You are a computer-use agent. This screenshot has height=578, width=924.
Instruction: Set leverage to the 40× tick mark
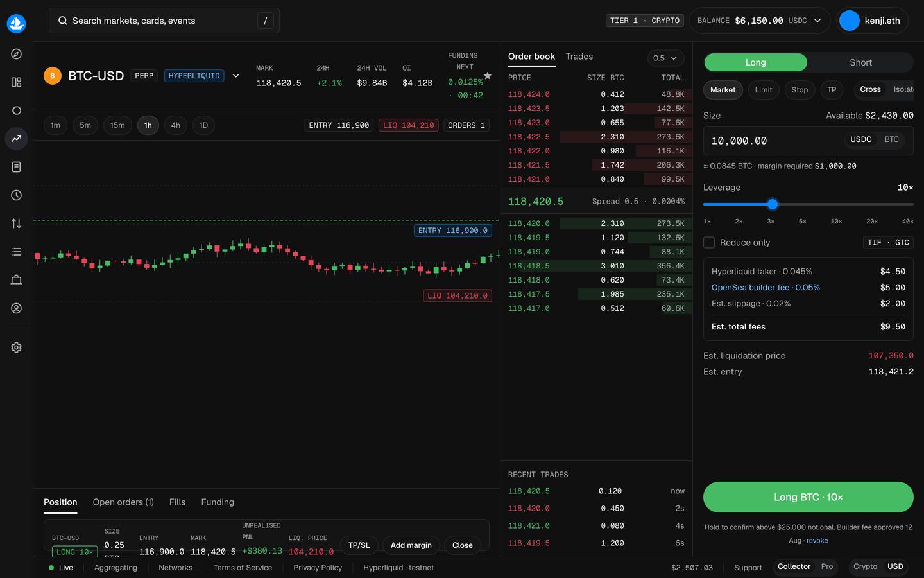coord(907,222)
